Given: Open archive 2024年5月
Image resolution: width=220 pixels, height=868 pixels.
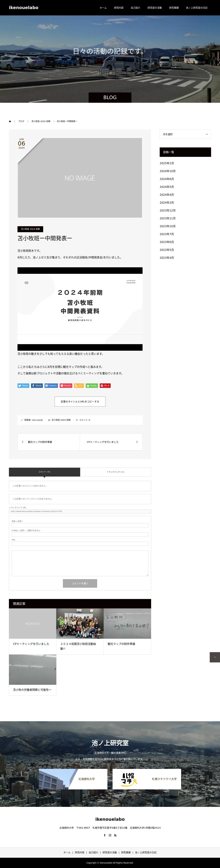Looking at the screenshot, I should coord(167,187).
